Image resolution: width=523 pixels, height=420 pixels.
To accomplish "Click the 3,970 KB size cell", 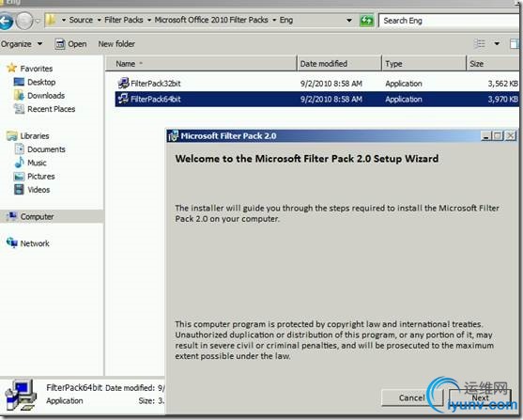I will tap(502, 100).
